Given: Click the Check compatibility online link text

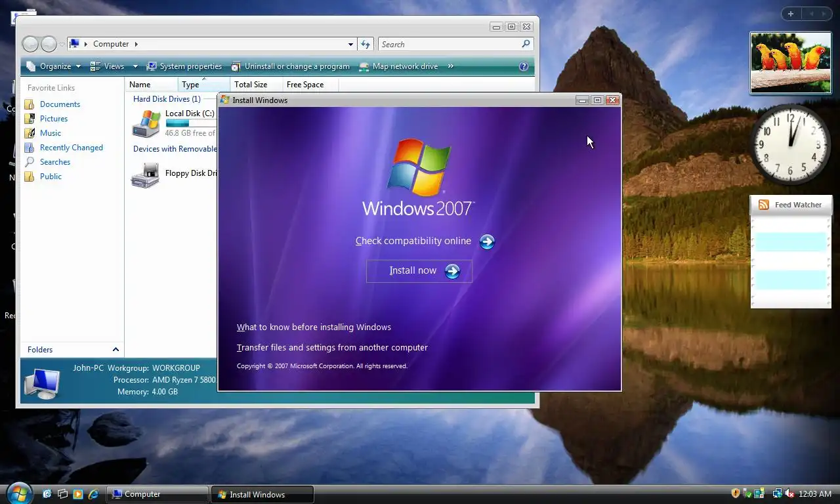Looking at the screenshot, I should point(413,241).
